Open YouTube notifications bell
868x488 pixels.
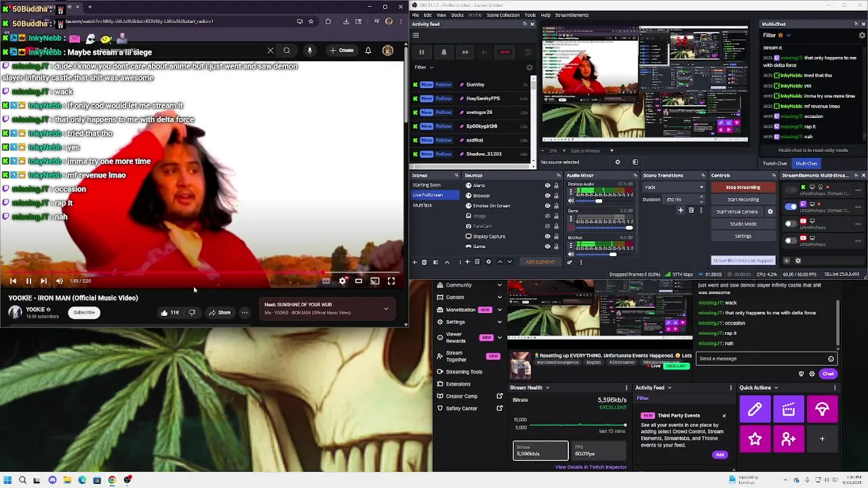click(368, 51)
